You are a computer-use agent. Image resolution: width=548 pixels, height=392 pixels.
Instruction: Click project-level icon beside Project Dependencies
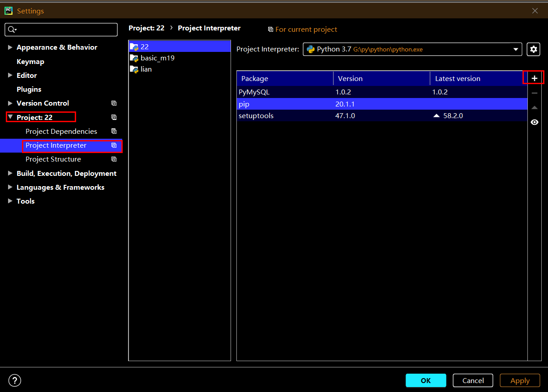tap(114, 132)
